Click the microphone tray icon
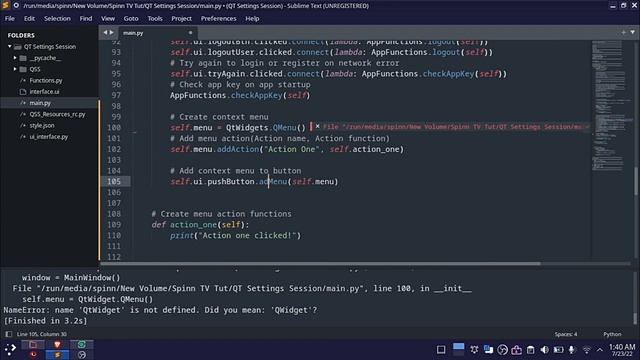 (x=571, y=350)
